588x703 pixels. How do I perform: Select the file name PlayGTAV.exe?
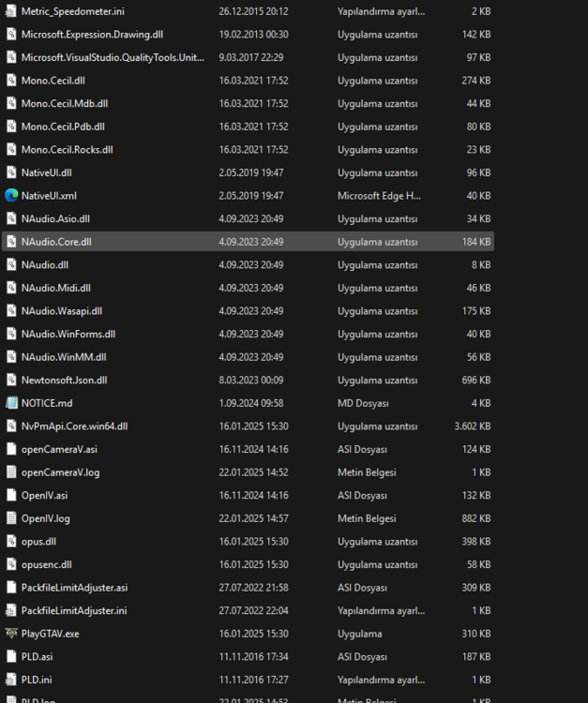click(51, 634)
